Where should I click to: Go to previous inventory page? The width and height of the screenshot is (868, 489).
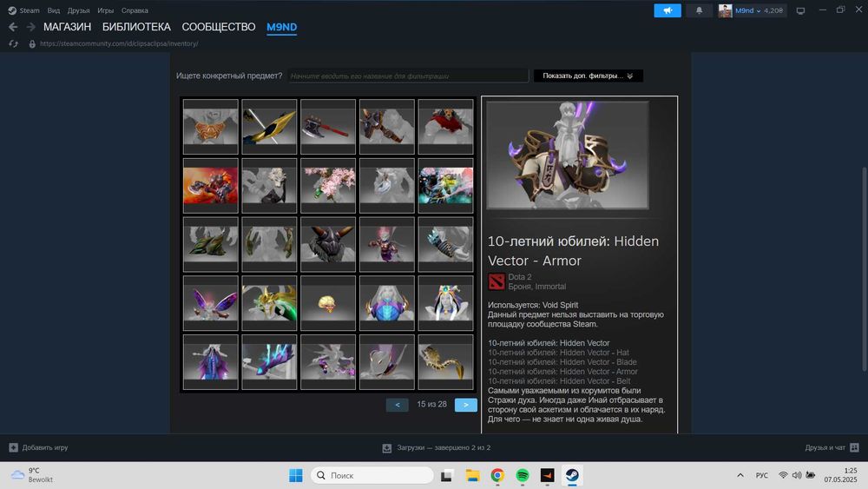(x=397, y=405)
